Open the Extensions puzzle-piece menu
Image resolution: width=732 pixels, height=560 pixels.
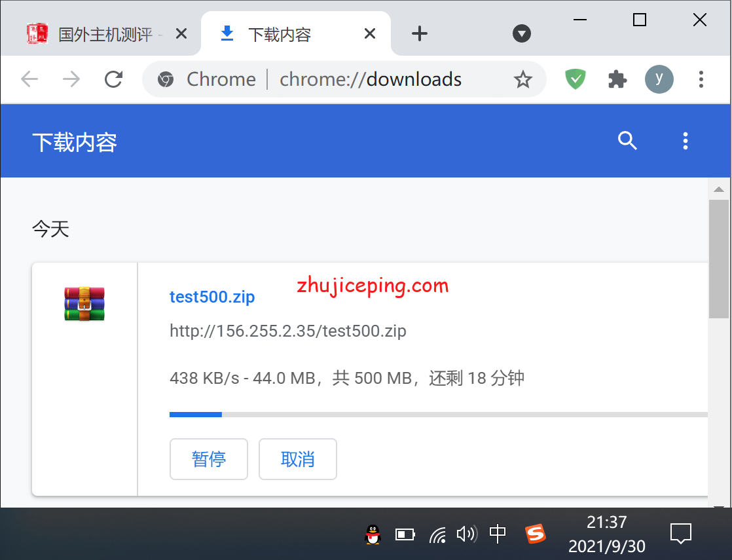tap(617, 79)
